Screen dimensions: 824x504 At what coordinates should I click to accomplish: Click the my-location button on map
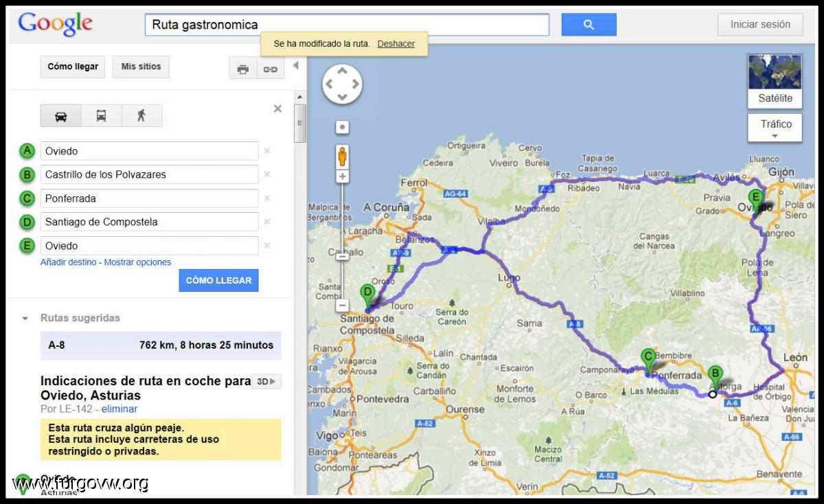coord(342,127)
